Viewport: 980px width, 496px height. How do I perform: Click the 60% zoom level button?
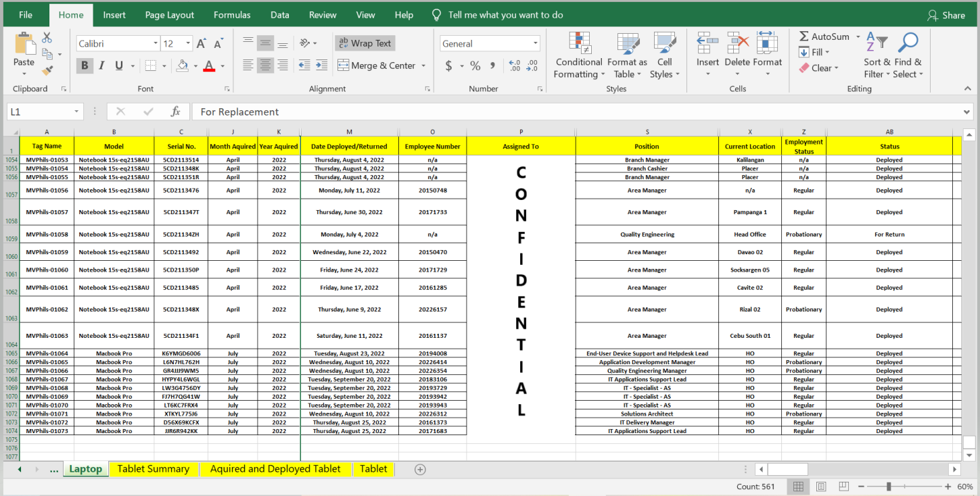965,487
